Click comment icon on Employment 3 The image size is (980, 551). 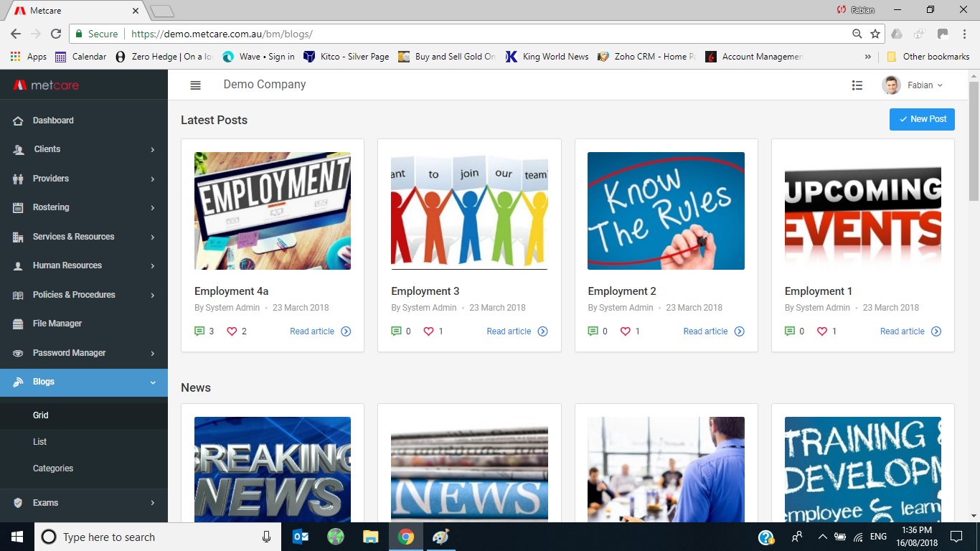pos(396,331)
